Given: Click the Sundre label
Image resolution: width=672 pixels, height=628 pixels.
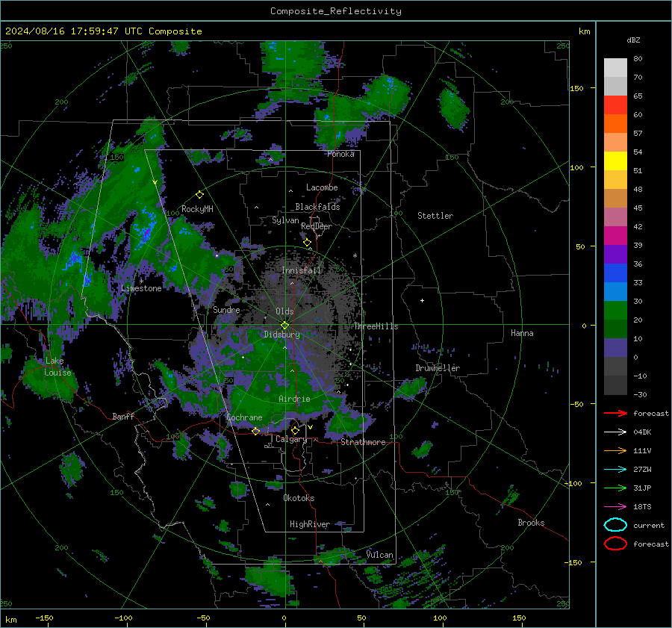Looking at the screenshot, I should [226, 309].
